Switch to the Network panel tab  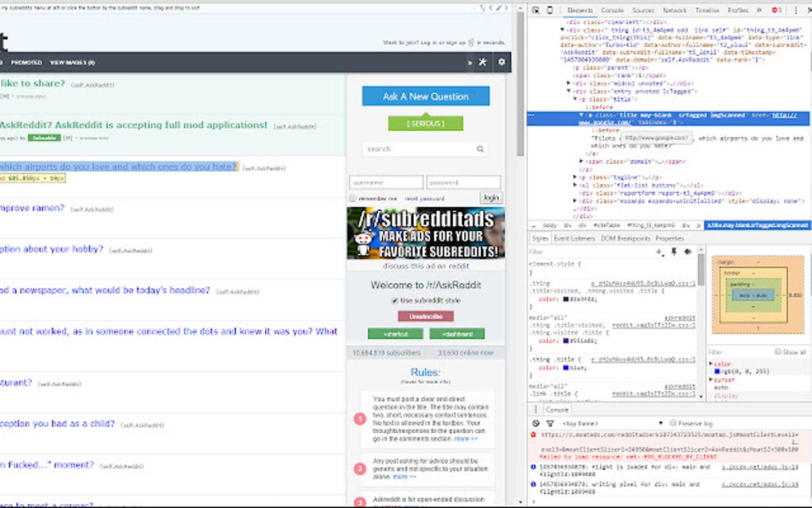(x=673, y=10)
